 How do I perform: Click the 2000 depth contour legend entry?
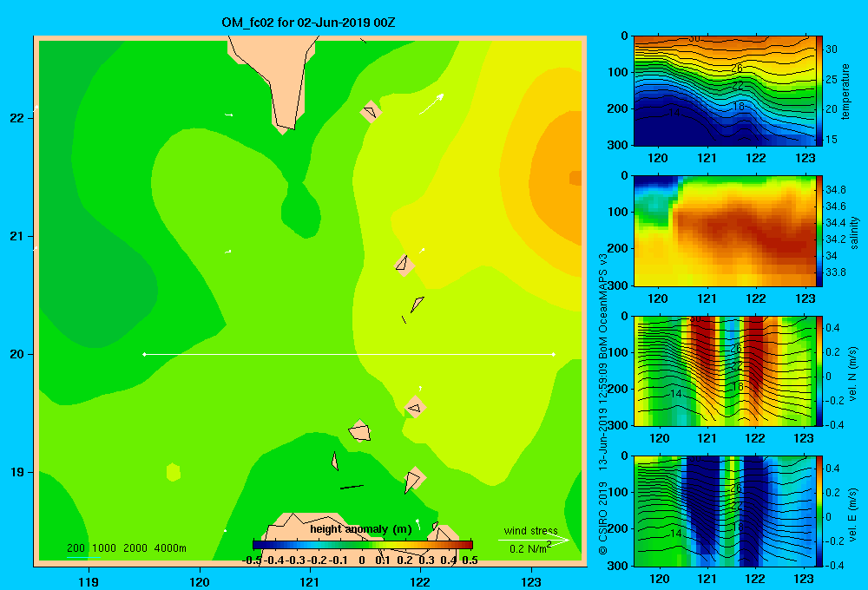pos(135,548)
